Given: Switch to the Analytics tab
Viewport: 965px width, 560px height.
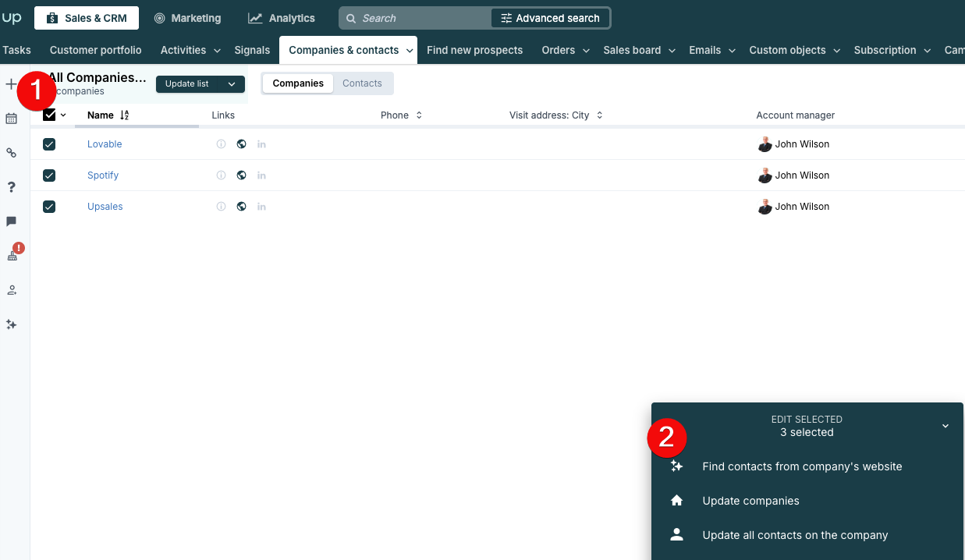Looking at the screenshot, I should click(x=282, y=18).
